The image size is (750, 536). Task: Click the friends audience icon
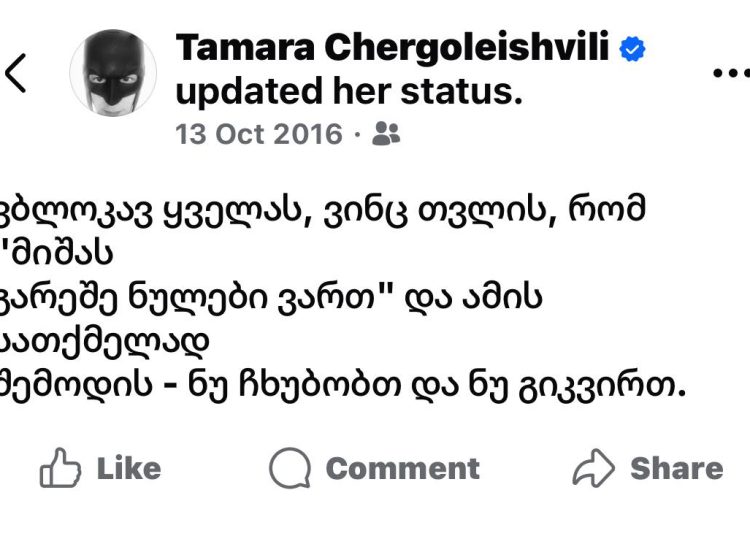(385, 134)
